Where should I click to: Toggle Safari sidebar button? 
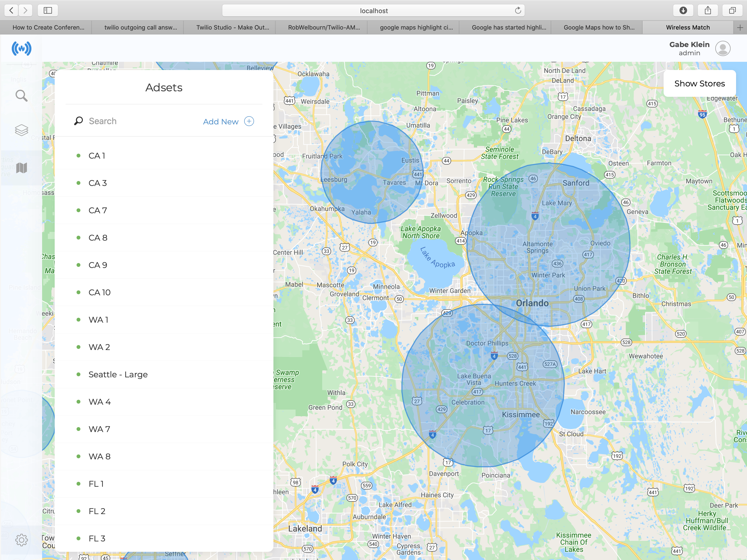(48, 10)
